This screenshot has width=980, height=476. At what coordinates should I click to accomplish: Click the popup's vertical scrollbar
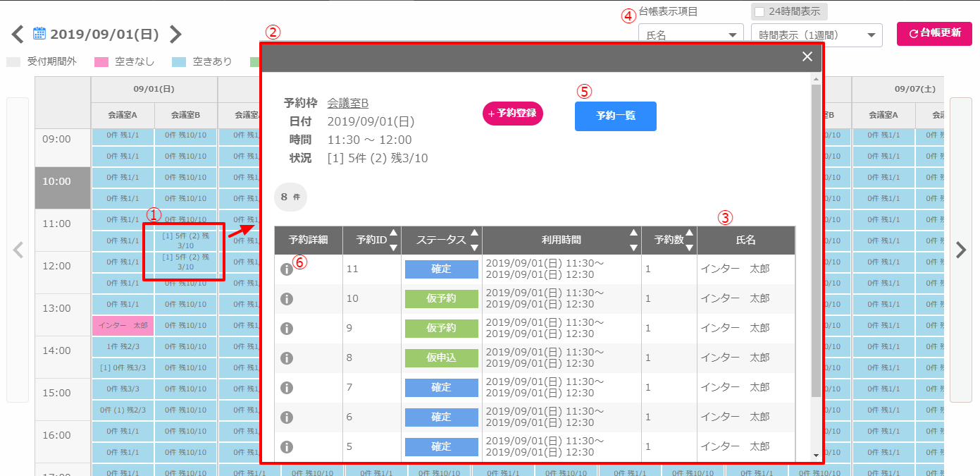[816, 240]
